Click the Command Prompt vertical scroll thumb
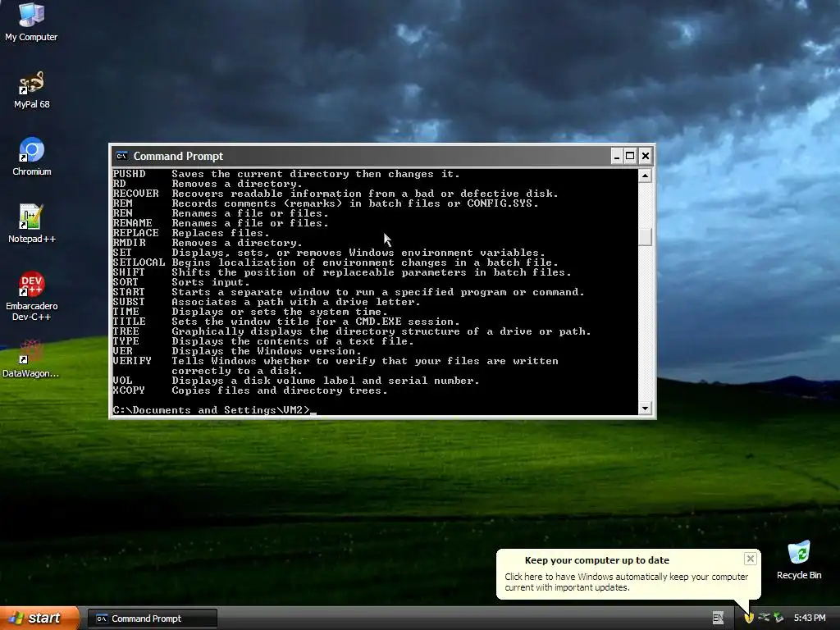Screen dimensions: 840x630 tap(645, 237)
